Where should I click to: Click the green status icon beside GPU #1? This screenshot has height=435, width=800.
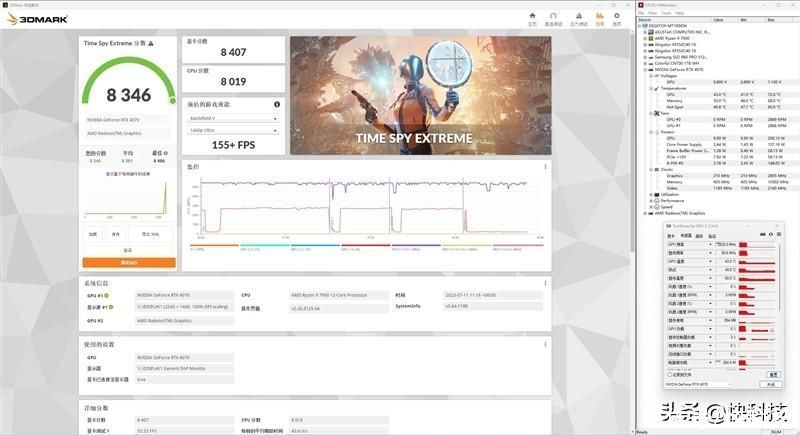[x=107, y=295]
